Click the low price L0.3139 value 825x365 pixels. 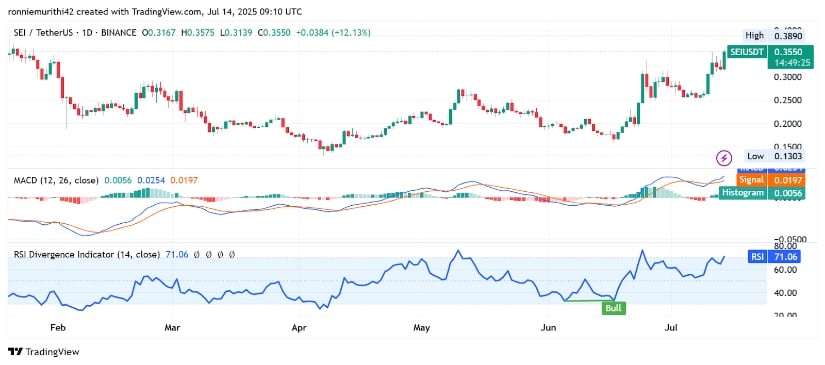[x=236, y=33]
